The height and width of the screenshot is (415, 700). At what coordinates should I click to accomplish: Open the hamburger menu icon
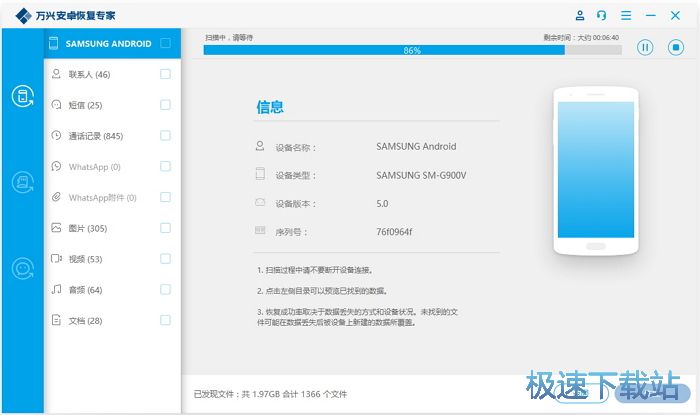(x=626, y=16)
